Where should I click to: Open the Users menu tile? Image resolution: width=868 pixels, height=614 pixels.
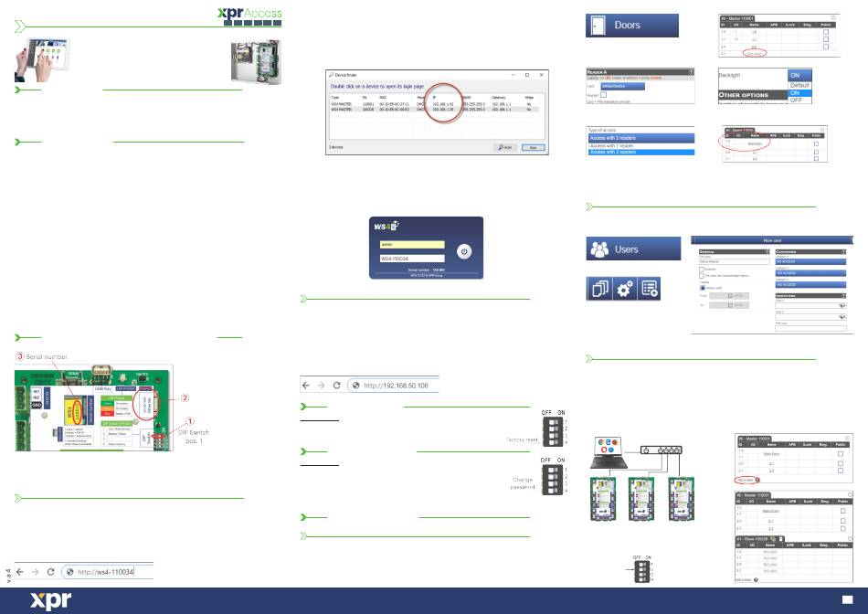(633, 249)
